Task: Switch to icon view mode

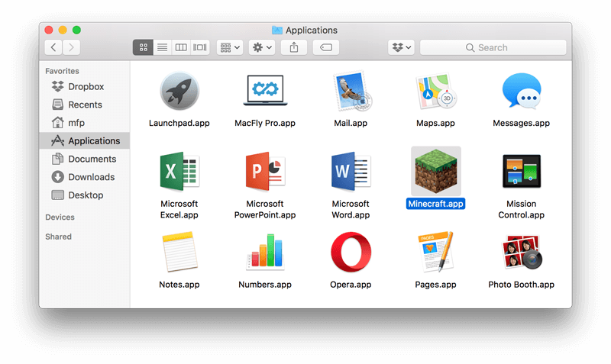Action: 143,47
